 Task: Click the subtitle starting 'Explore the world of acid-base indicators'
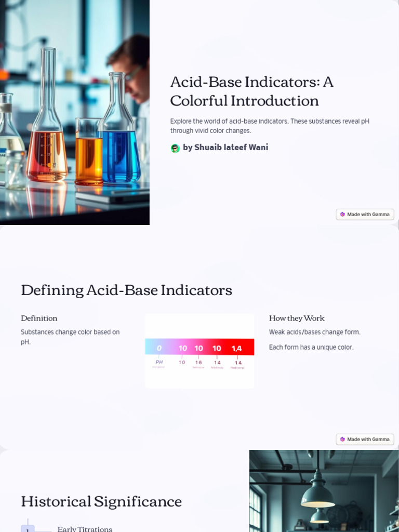coord(270,126)
